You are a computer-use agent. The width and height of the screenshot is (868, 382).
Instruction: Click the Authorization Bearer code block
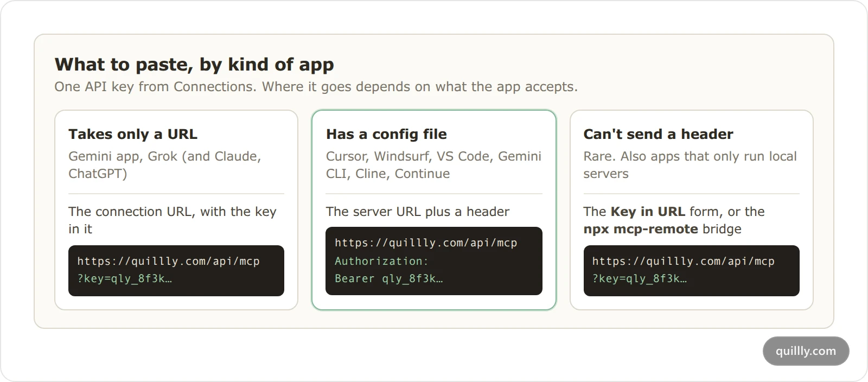tap(434, 261)
